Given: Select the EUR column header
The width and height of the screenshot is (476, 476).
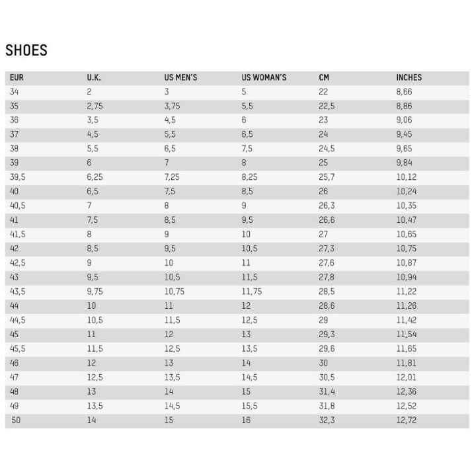Looking at the screenshot, I should tap(17, 78).
